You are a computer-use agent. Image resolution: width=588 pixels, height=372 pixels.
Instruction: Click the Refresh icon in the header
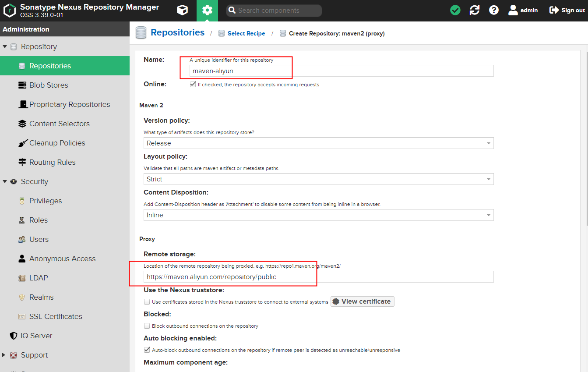(x=475, y=10)
